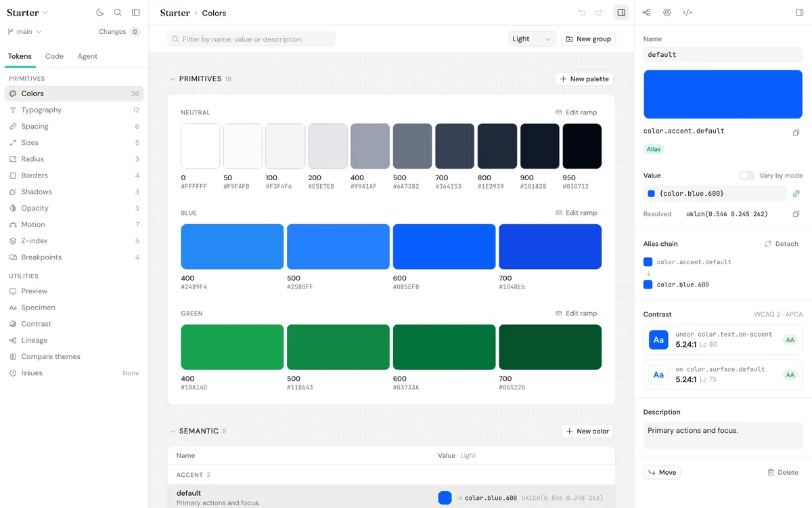Open Opacity tokens in the sidebar

(x=74, y=208)
